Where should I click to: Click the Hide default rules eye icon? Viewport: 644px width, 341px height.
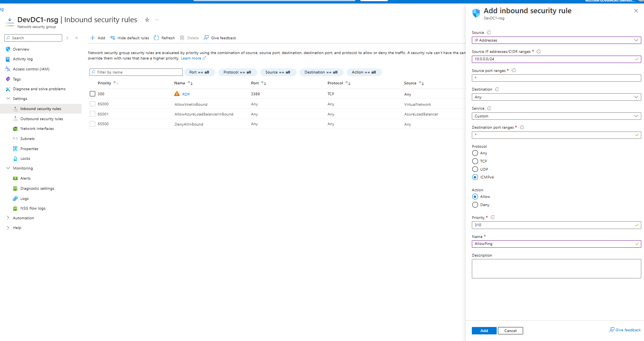tap(112, 38)
